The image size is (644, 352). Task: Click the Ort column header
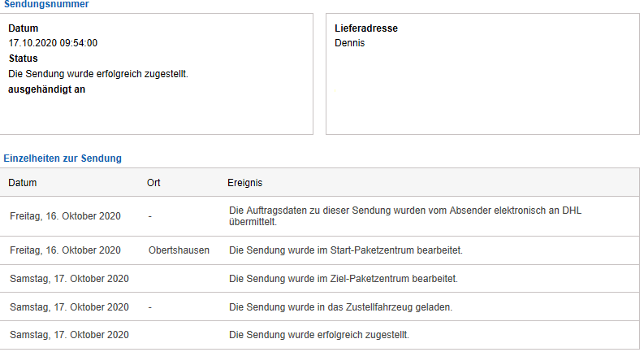[153, 183]
